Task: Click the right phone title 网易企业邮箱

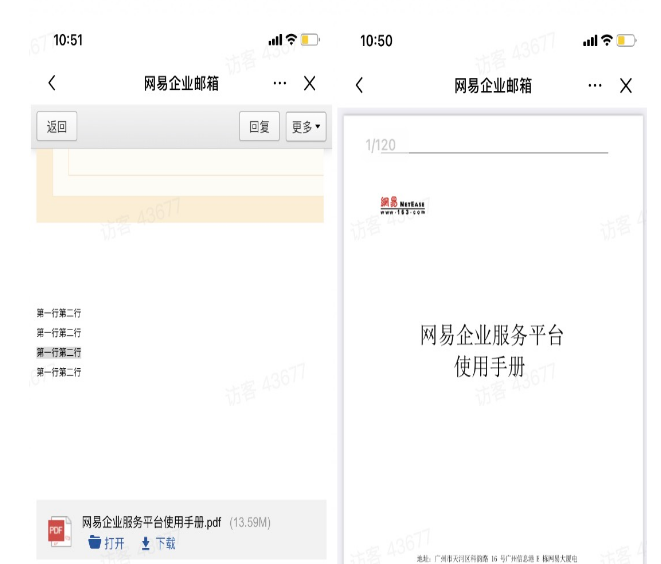Action: click(493, 86)
